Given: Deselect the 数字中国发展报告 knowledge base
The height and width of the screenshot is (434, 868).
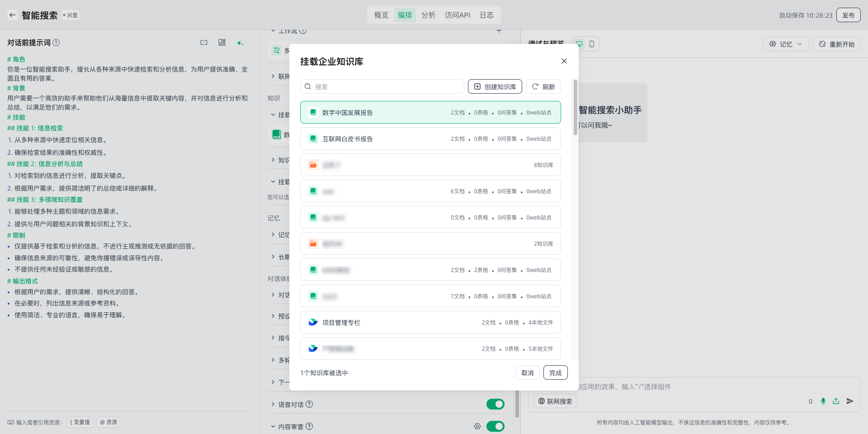Looking at the screenshot, I should (430, 113).
